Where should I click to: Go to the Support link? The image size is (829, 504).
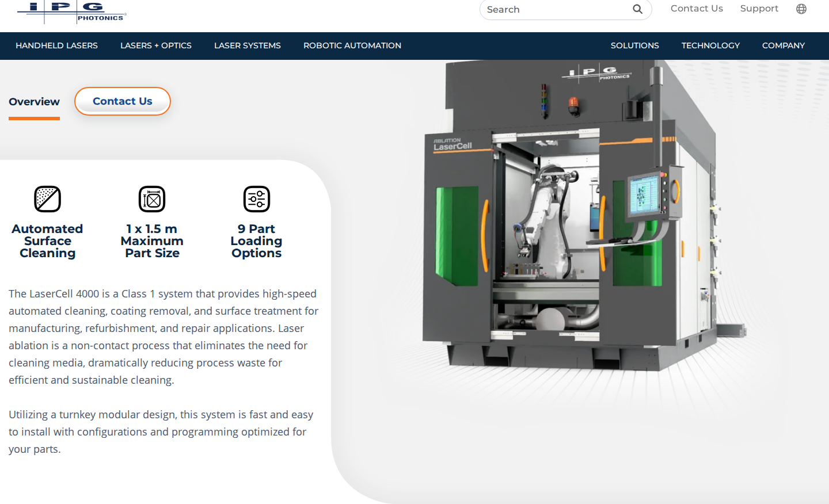point(759,9)
